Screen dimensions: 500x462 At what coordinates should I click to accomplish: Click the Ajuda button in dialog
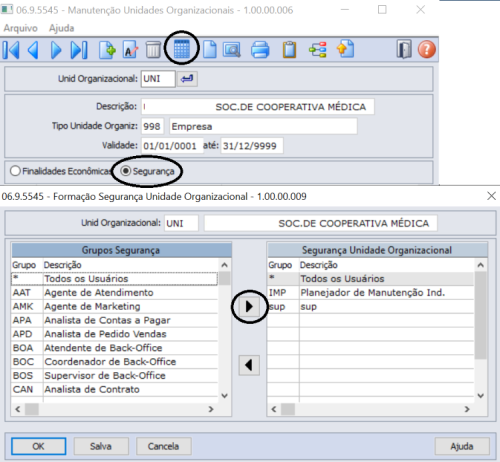pyautogui.click(x=462, y=446)
